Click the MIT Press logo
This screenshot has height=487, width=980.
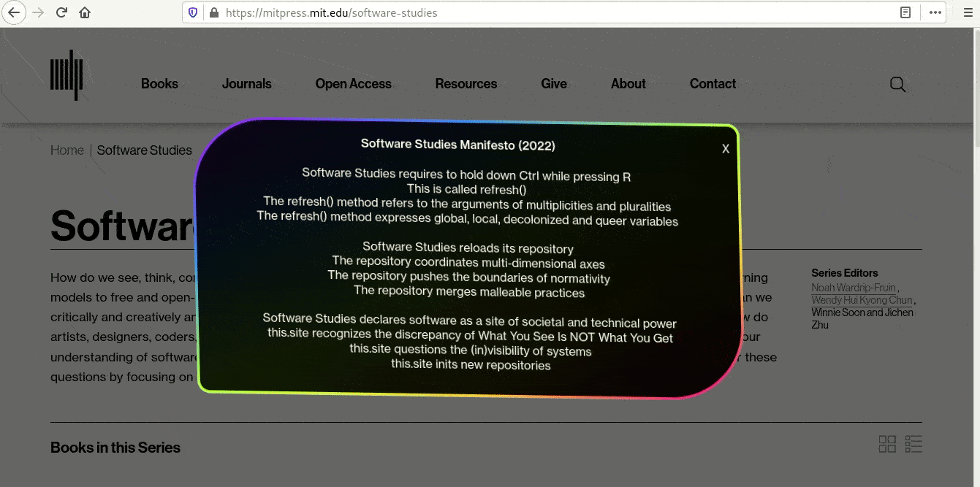click(x=67, y=74)
